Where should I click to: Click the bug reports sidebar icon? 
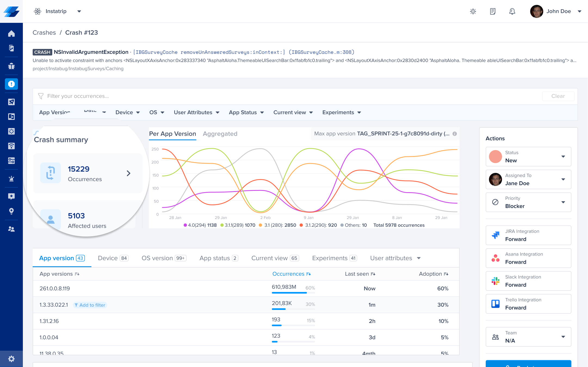11,66
